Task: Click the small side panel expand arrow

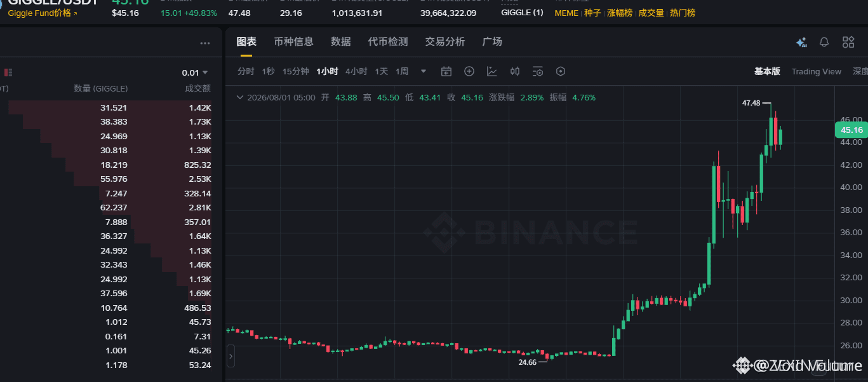Action: click(230, 357)
